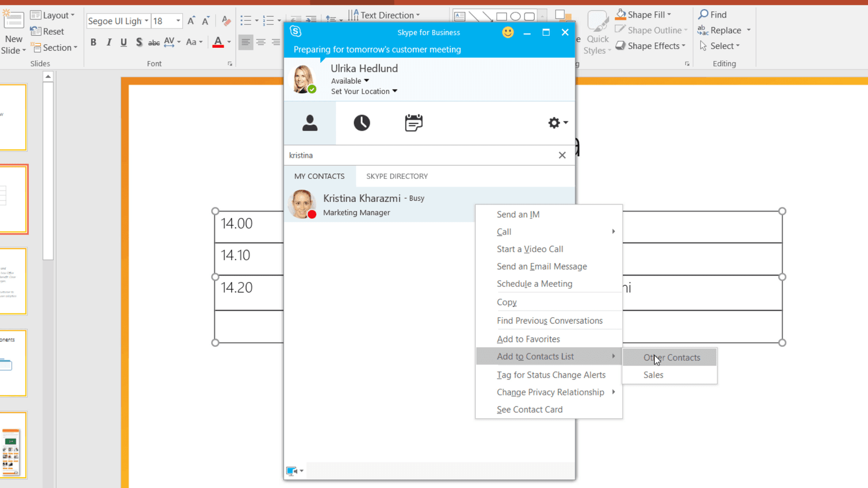868x488 pixels.
Task: Select Other Contacts from submenu
Action: [x=672, y=358]
